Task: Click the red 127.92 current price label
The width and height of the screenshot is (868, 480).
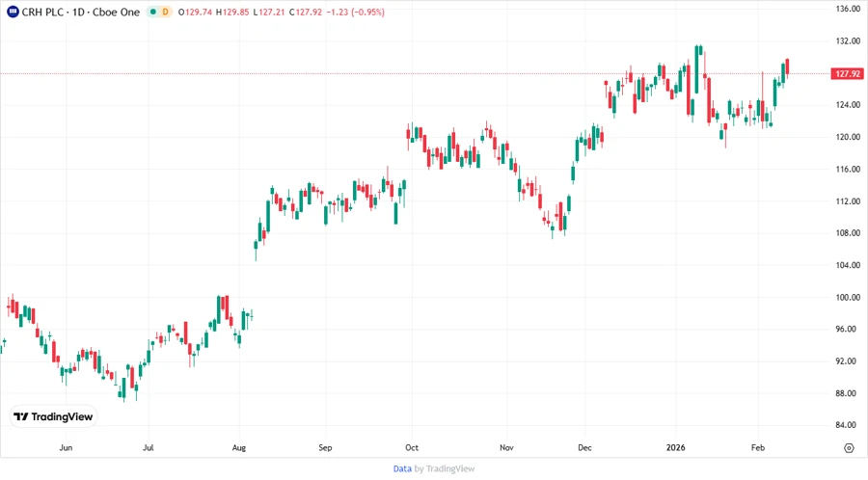Action: [x=848, y=73]
